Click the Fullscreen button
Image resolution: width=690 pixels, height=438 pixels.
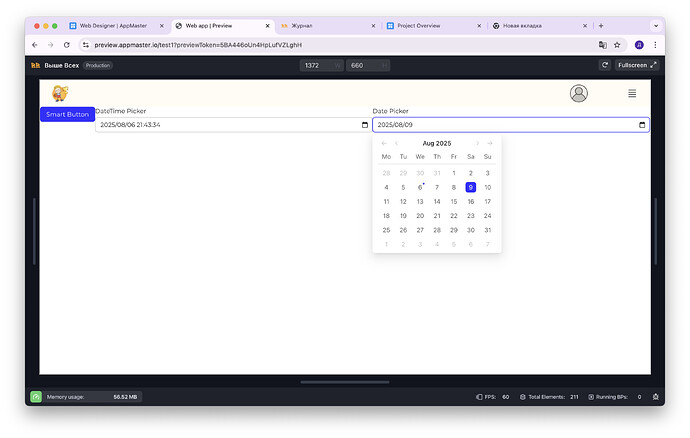click(x=637, y=65)
